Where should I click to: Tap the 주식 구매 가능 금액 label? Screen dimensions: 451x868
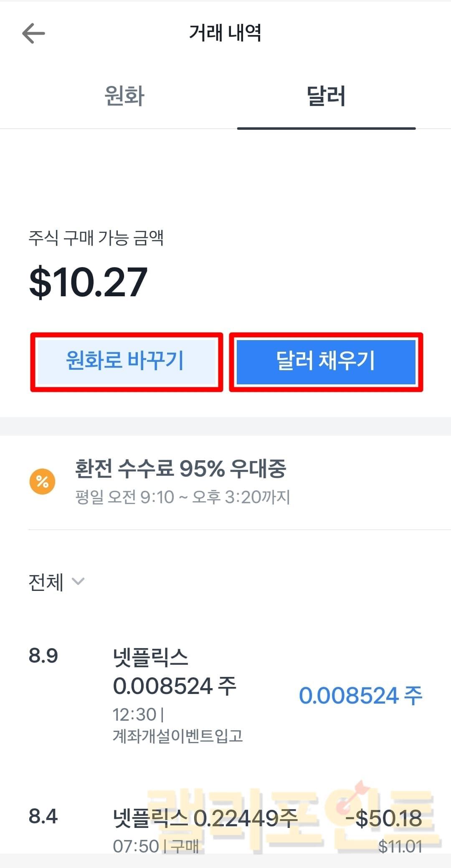pyautogui.click(x=96, y=238)
